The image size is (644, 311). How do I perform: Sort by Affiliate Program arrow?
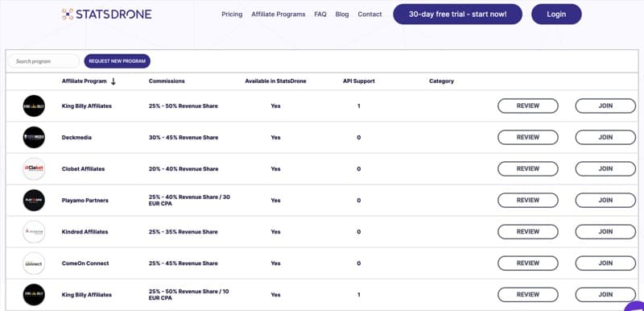(114, 81)
